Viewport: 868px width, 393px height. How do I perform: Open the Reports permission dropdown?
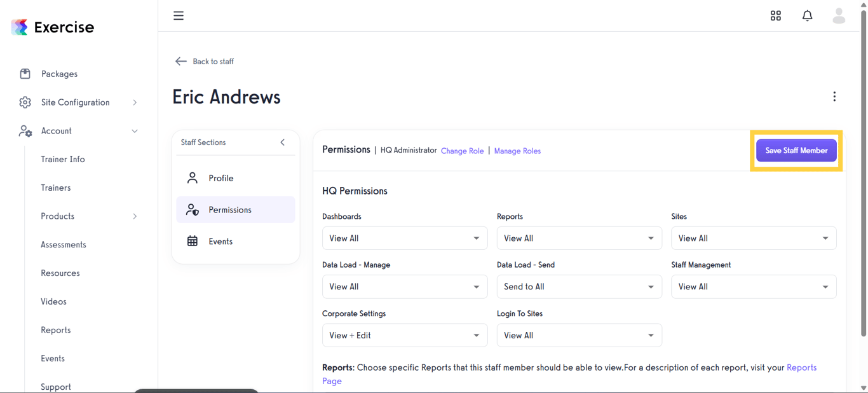[580, 238]
